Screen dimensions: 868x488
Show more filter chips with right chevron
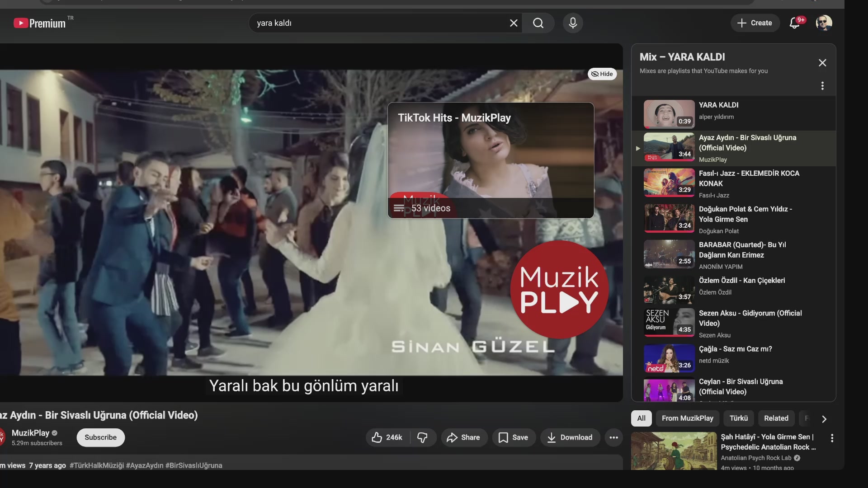pyautogui.click(x=824, y=419)
